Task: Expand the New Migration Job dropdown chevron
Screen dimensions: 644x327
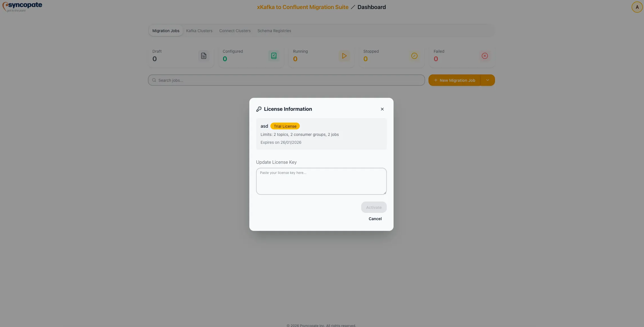Action: click(x=488, y=80)
